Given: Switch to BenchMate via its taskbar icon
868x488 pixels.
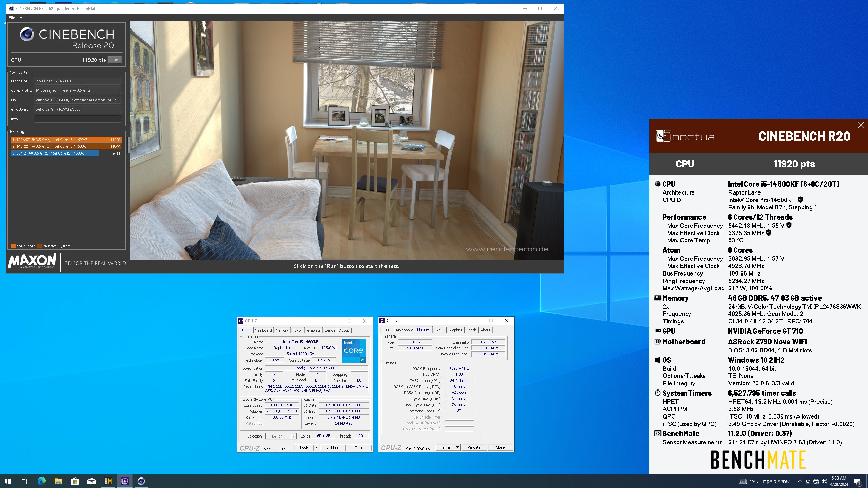Looking at the screenshot, I should point(108,481).
